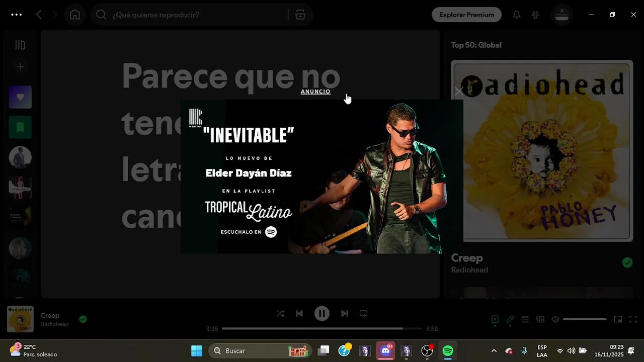Open the round artist thumbnail with man in suit
The width and height of the screenshot is (644, 362).
click(x=20, y=157)
